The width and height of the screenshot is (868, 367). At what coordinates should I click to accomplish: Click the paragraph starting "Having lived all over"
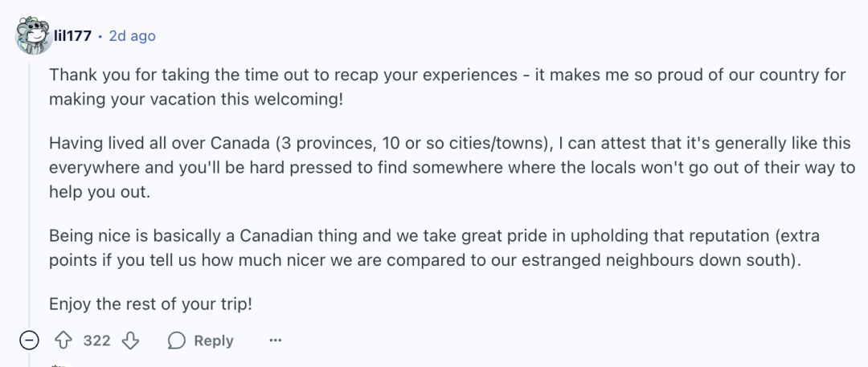point(452,168)
